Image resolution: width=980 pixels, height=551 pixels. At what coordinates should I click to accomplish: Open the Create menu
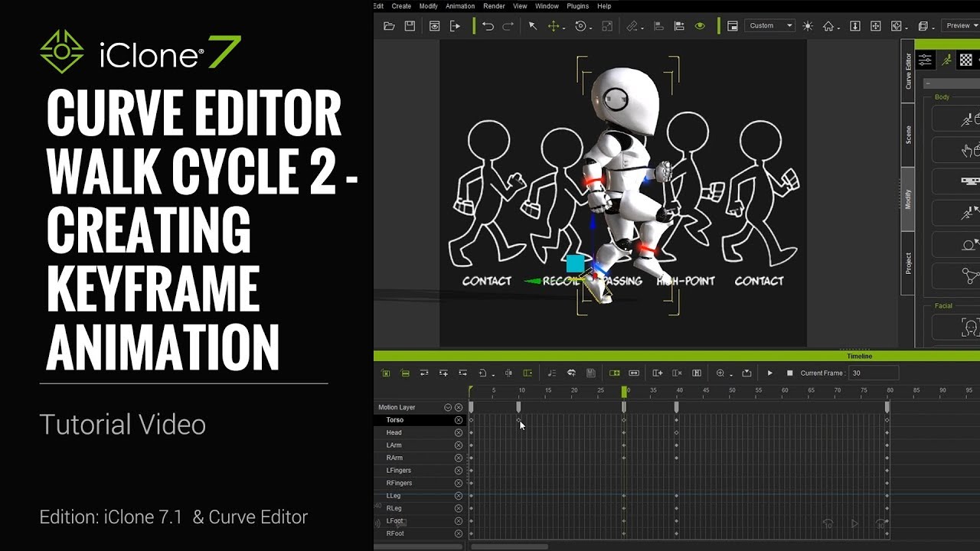coord(401,6)
